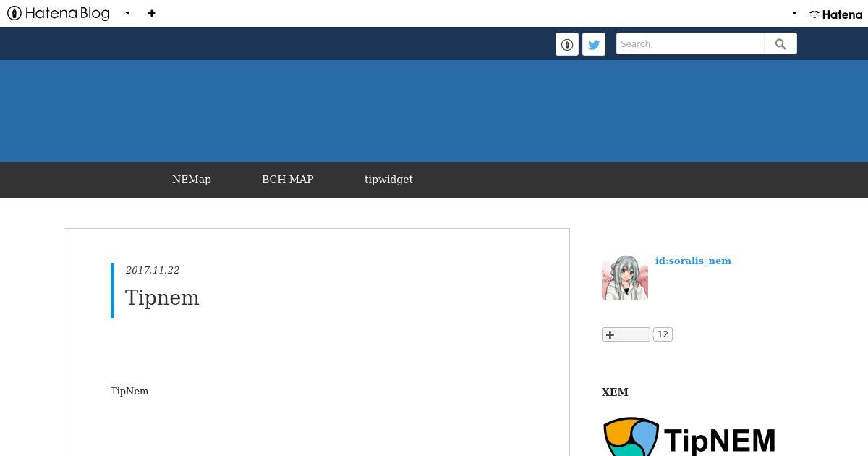Viewport: 868px width, 456px height.
Task: Open the Twitter bird icon button
Action: coord(594,44)
